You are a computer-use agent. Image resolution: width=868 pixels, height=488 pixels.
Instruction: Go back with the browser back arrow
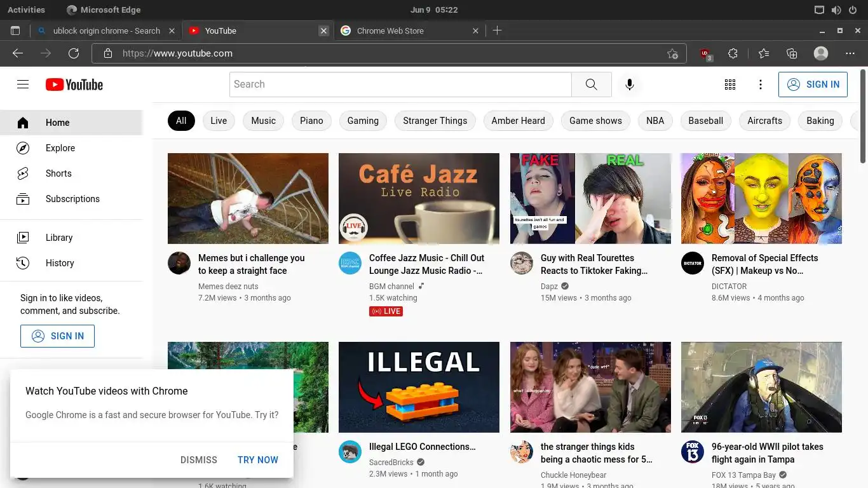click(18, 53)
